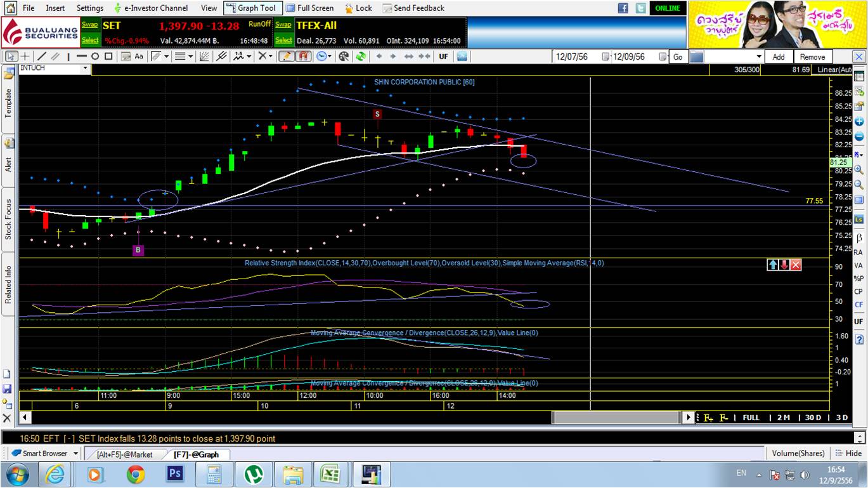Image resolution: width=868 pixels, height=488 pixels.
Task: Select the parallel lines drawing tool
Action: 55,56
